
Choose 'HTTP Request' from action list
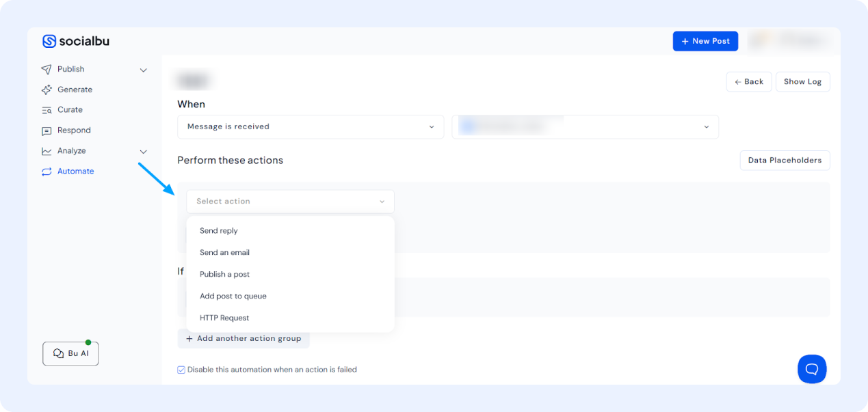224,318
